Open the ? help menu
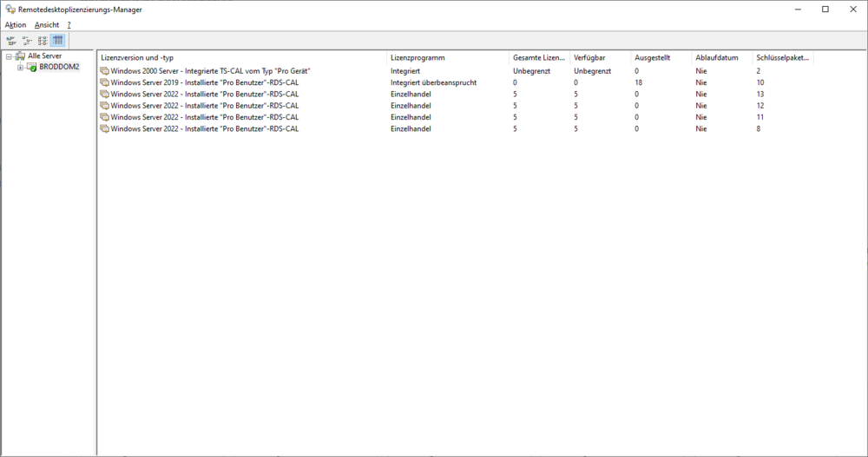This screenshot has width=868, height=457. pos(69,25)
